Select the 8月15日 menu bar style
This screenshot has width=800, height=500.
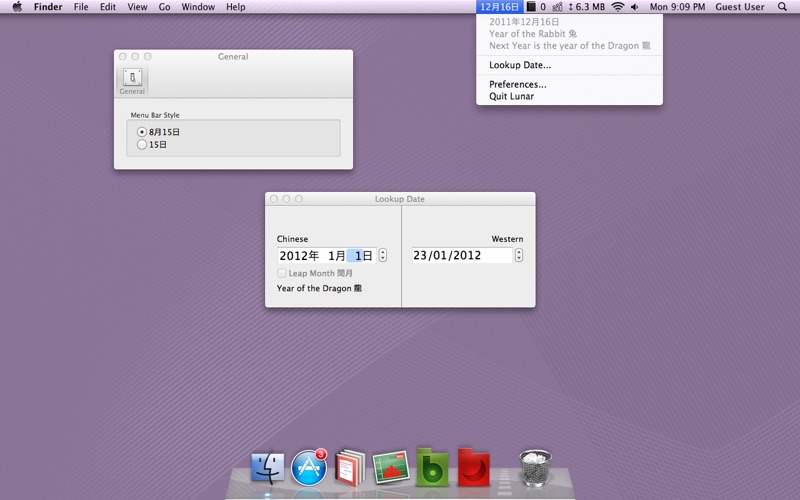[x=142, y=132]
